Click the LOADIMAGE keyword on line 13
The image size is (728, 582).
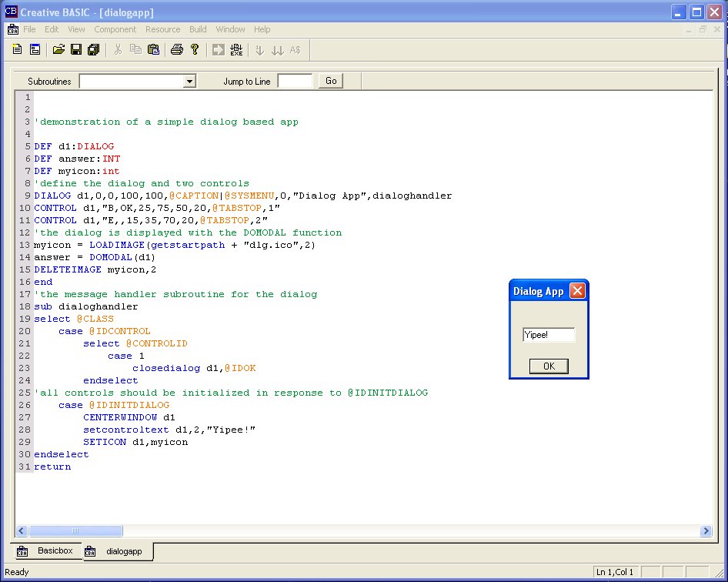coord(117,245)
